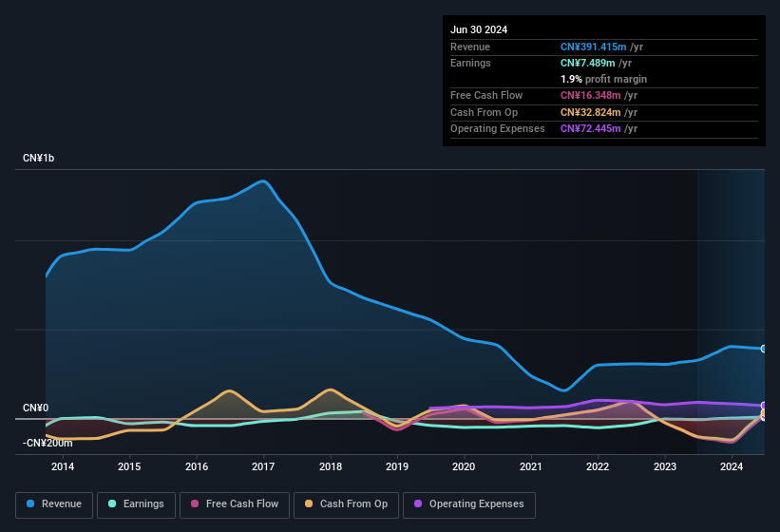Click the Revenue data point at Jun 2024

pos(764,349)
